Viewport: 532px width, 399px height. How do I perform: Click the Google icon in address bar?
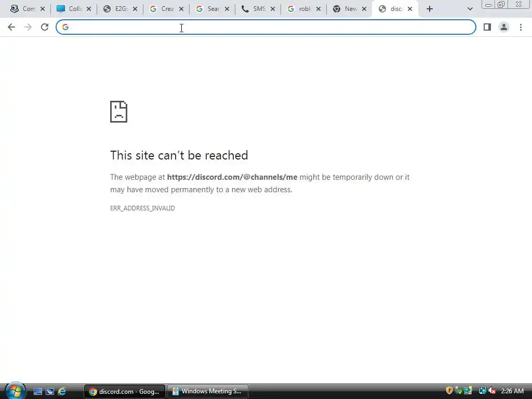pos(65,27)
